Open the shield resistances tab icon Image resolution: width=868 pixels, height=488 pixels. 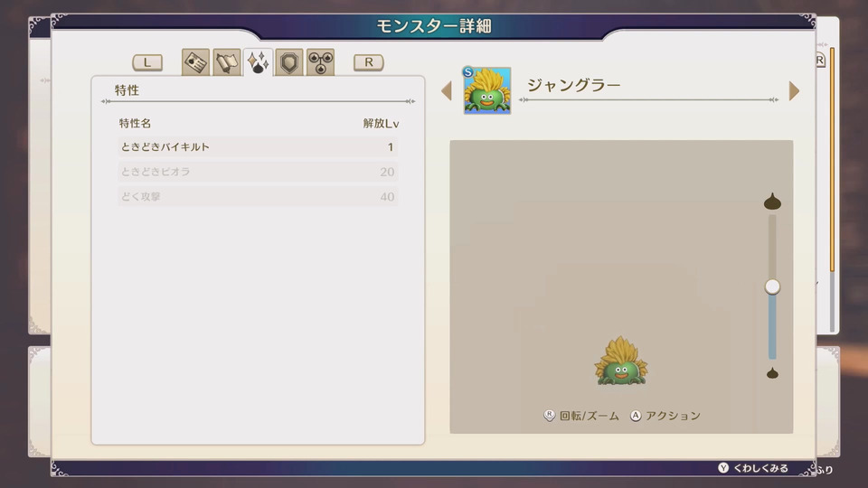(289, 62)
